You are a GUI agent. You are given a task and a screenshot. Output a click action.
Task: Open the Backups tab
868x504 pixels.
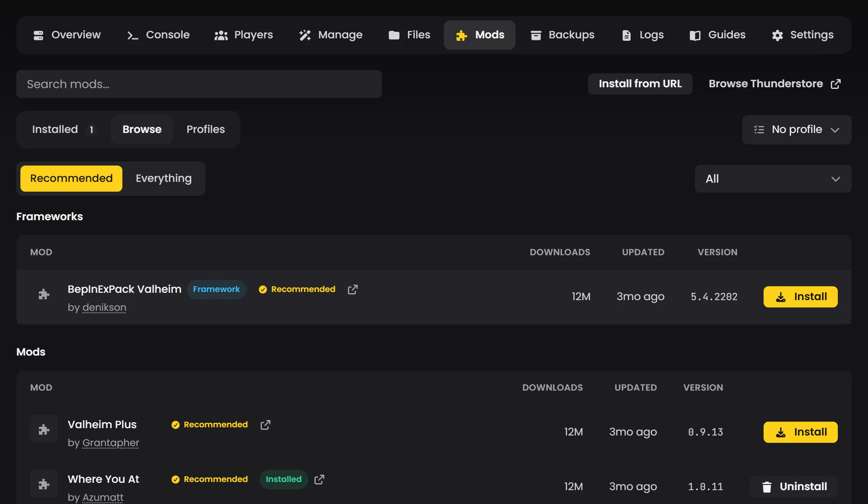[562, 35]
